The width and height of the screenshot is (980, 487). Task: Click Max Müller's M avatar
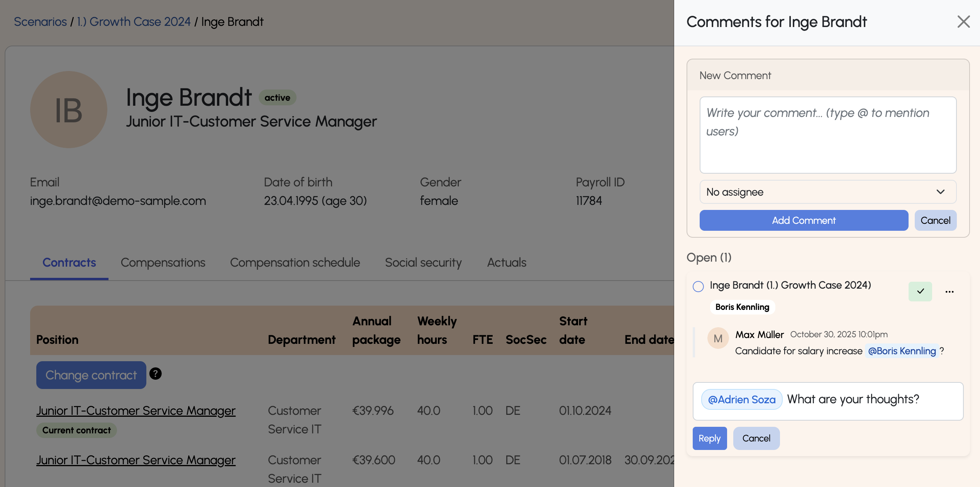click(718, 338)
